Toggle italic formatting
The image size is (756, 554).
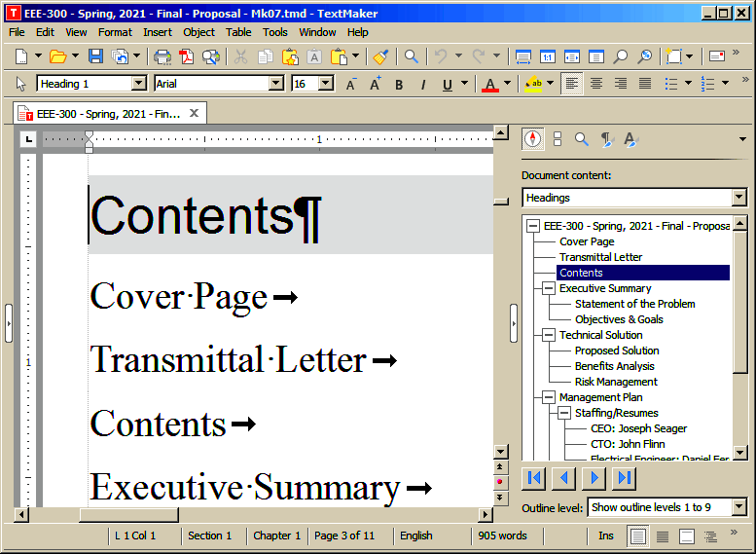(x=423, y=85)
